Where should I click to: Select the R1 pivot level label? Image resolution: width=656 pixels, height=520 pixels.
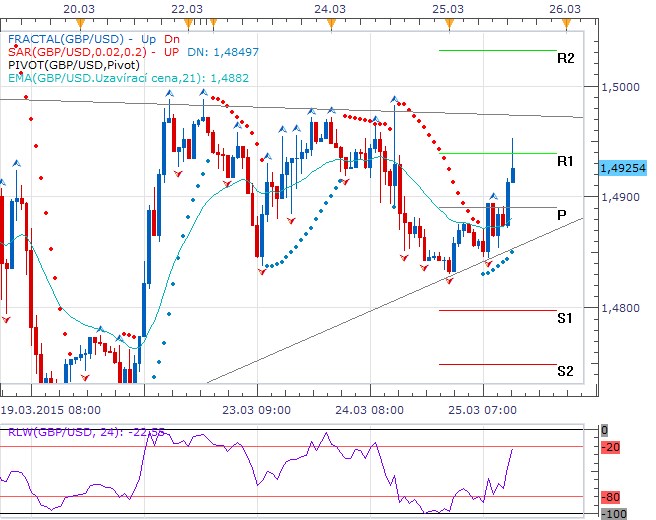566,161
